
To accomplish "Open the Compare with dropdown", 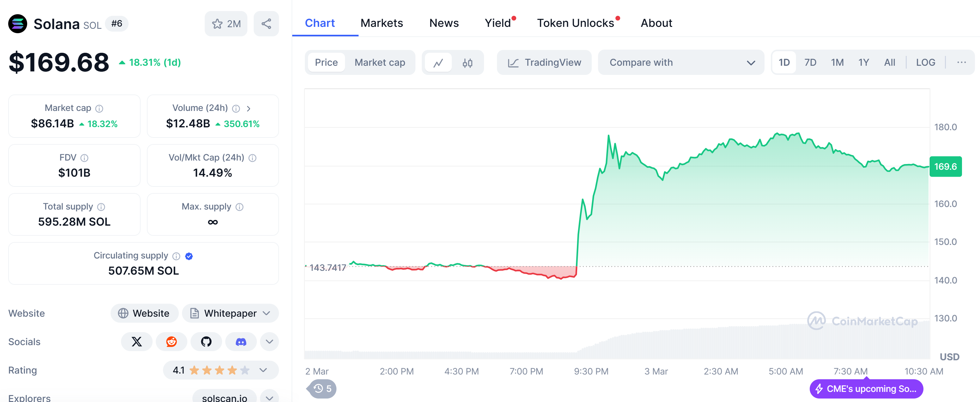I will pos(681,63).
